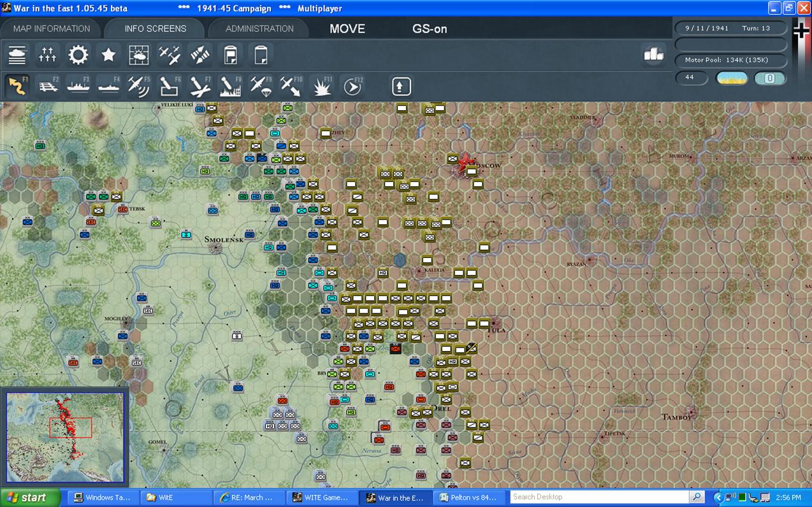Viewport: 812px width, 507px height.
Task: Click the 44 counter pill
Action: 692,78
